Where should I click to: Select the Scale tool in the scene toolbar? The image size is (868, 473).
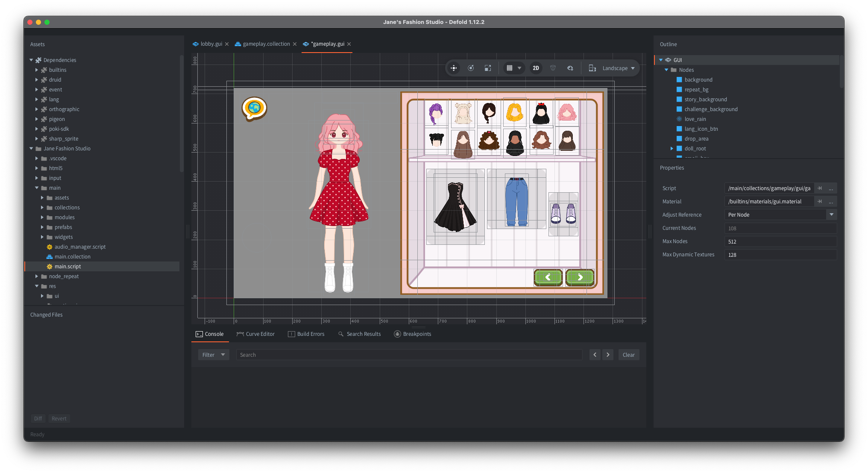[488, 68]
